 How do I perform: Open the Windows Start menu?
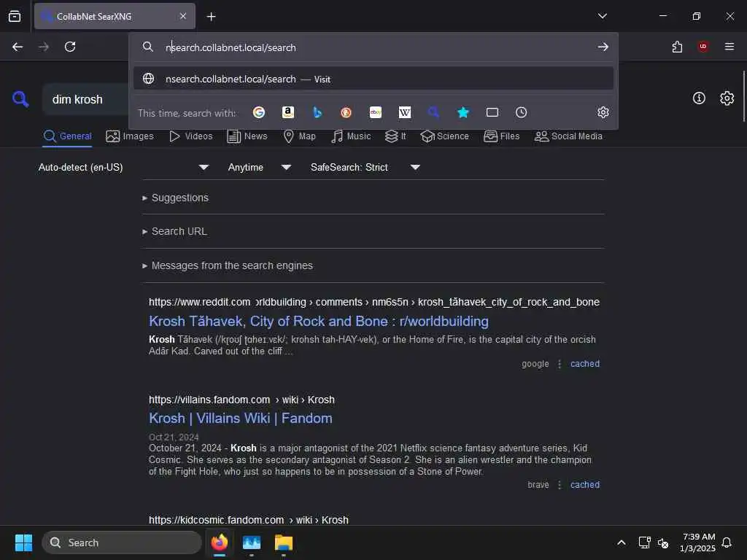click(x=23, y=542)
